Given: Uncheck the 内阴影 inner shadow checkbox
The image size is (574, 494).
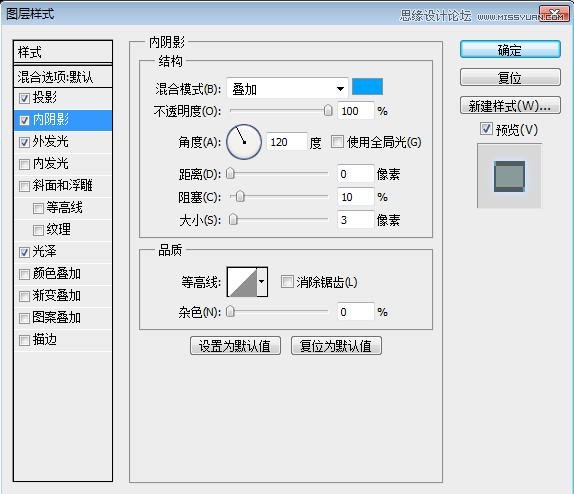Looking at the screenshot, I should pos(24,120).
